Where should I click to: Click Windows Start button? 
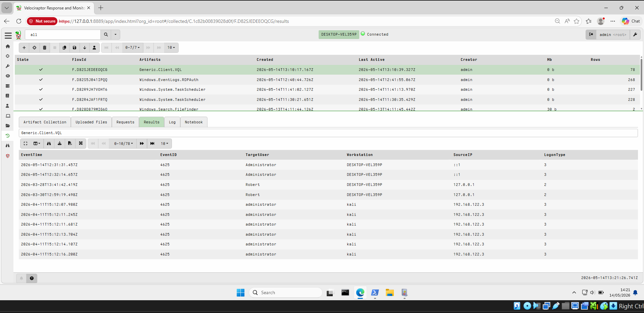pos(240,292)
